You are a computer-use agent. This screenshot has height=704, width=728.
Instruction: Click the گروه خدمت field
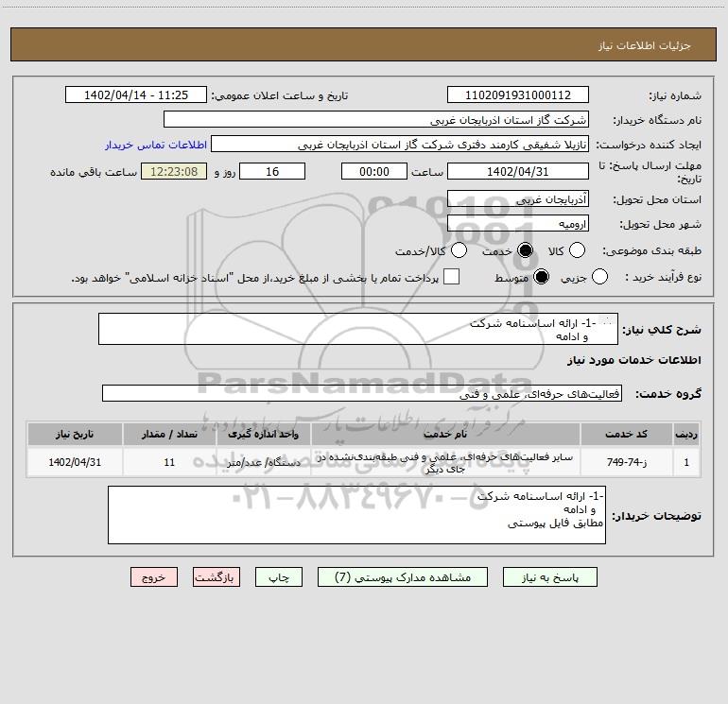click(x=362, y=393)
